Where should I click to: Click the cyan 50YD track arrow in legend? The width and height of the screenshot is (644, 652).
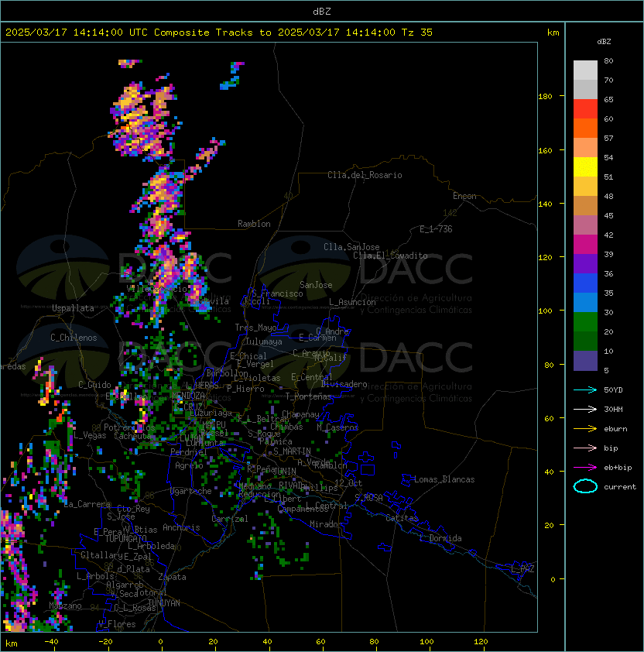click(x=585, y=390)
